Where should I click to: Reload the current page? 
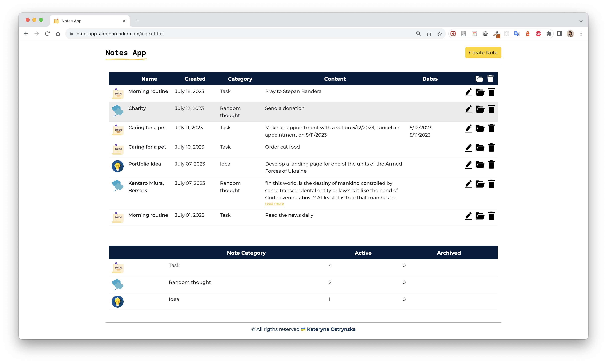[47, 34]
